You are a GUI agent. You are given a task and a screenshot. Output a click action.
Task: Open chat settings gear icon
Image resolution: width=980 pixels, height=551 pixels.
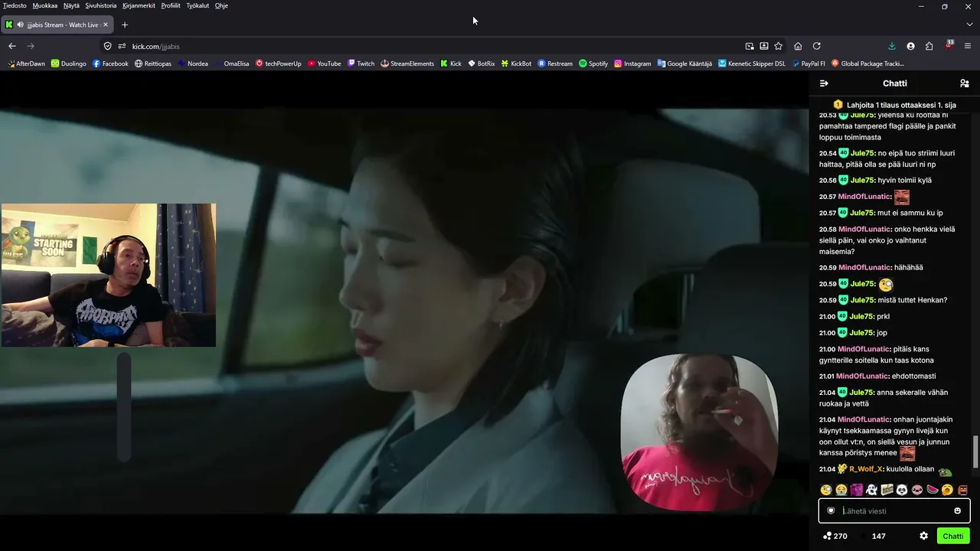[x=923, y=536]
